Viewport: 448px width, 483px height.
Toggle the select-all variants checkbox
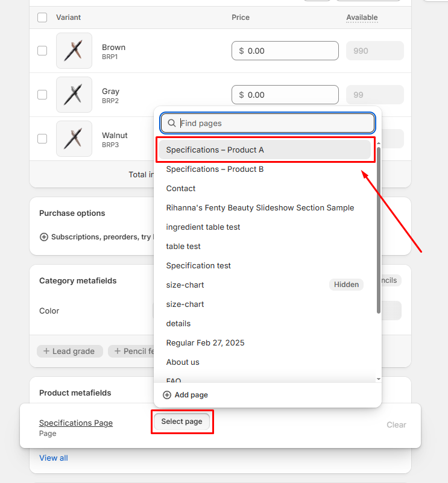42,17
